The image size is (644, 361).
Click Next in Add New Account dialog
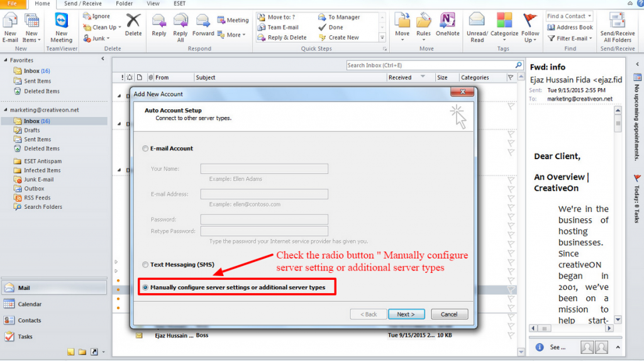(406, 314)
